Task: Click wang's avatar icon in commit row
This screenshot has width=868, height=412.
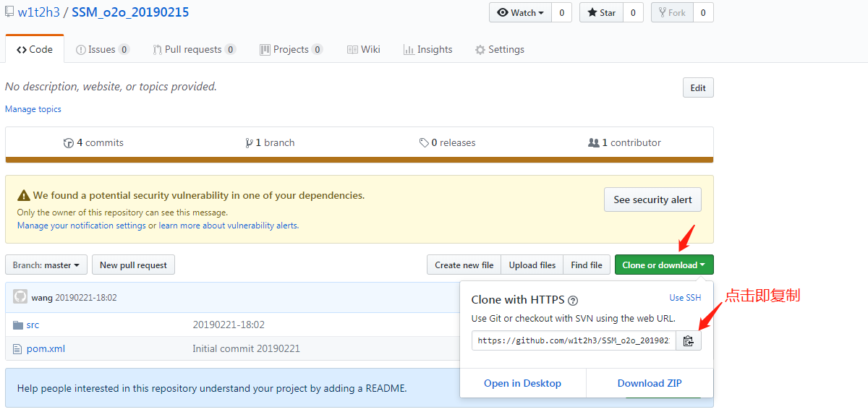Action: (20, 297)
